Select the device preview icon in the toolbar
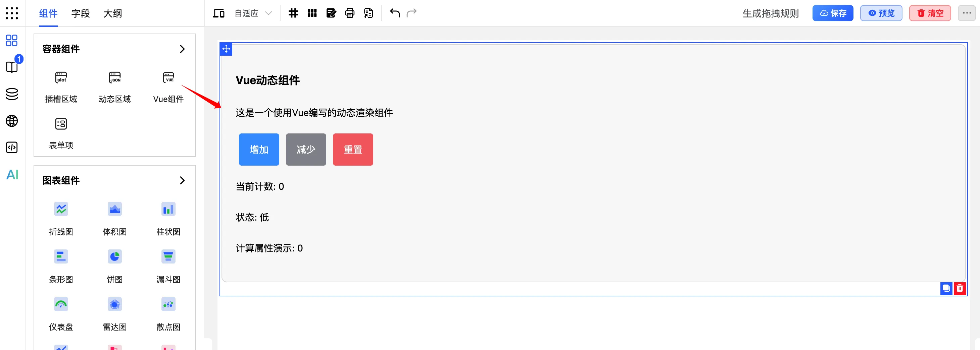Image resolution: width=980 pixels, height=350 pixels. [x=218, y=13]
